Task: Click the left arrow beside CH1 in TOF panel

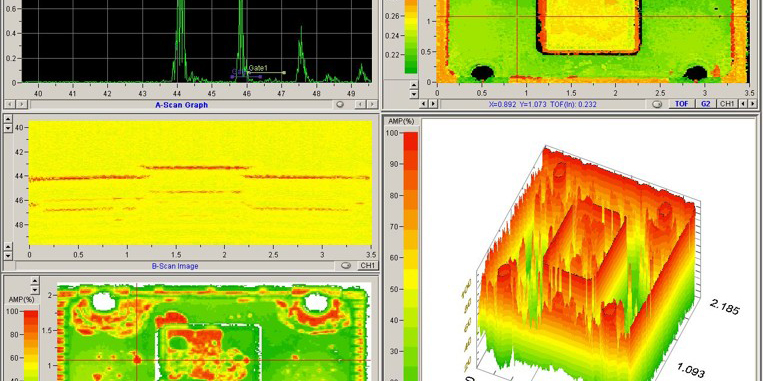Action: click(743, 103)
